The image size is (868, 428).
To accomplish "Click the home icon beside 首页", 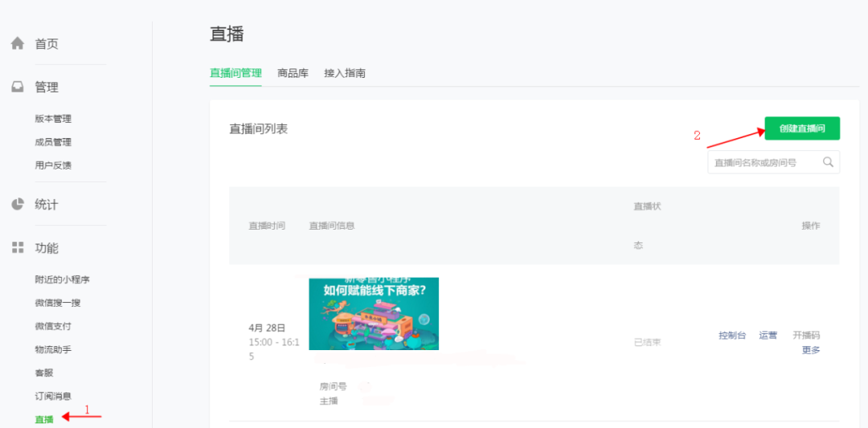I will click(x=17, y=43).
